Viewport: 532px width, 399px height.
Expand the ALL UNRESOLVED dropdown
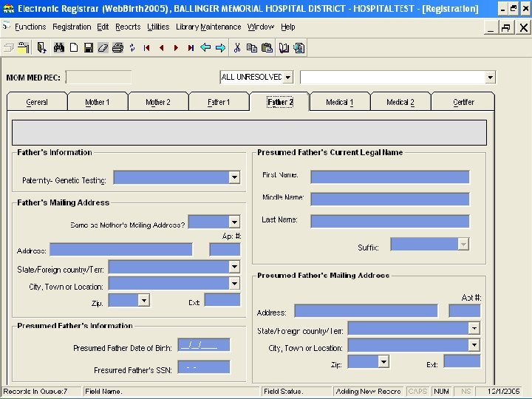pyautogui.click(x=287, y=78)
